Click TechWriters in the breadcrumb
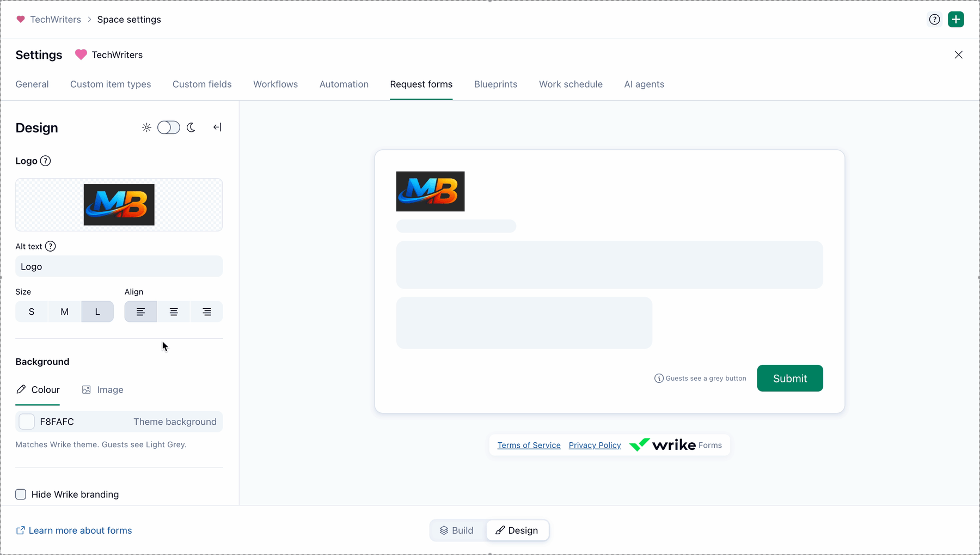This screenshot has width=980, height=555. point(56,20)
